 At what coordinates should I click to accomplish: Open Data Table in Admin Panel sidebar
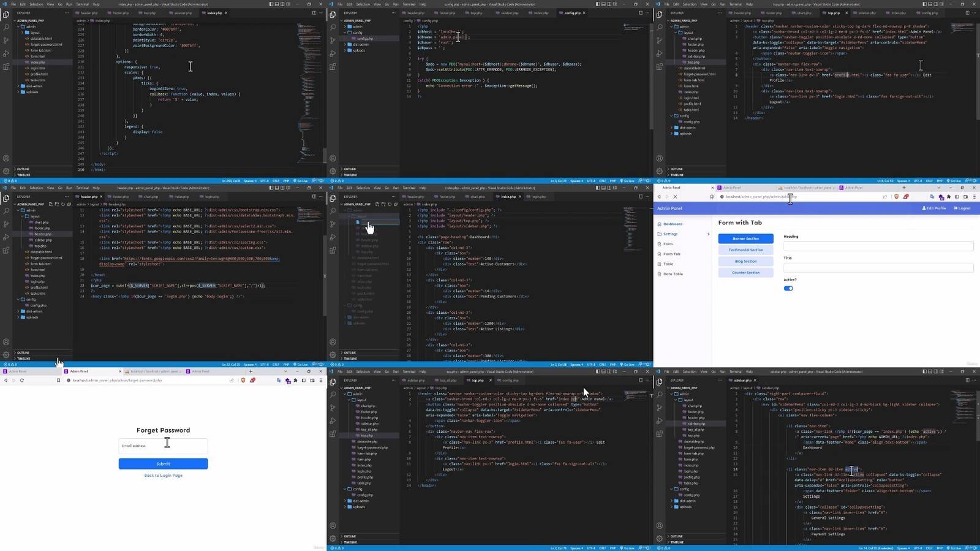[x=673, y=274]
